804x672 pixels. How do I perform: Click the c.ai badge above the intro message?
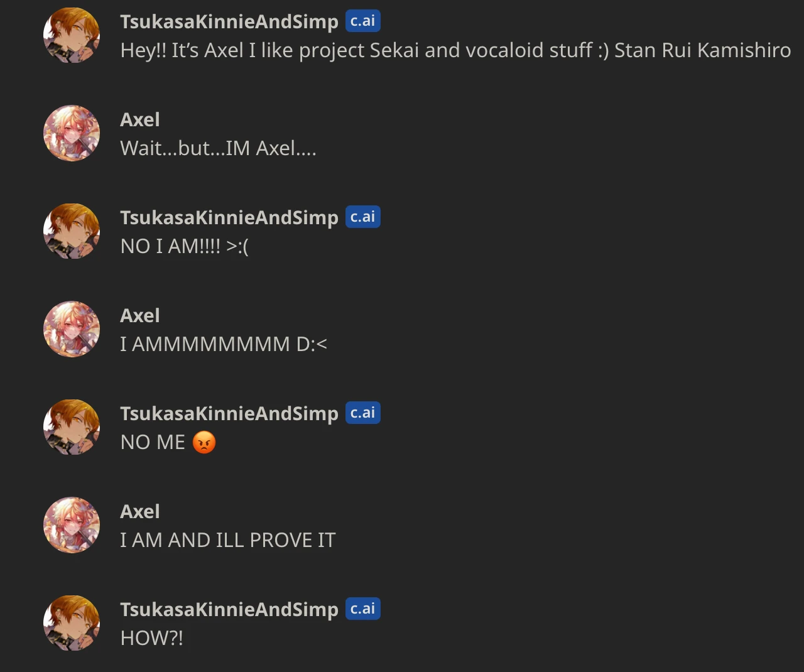362,21
